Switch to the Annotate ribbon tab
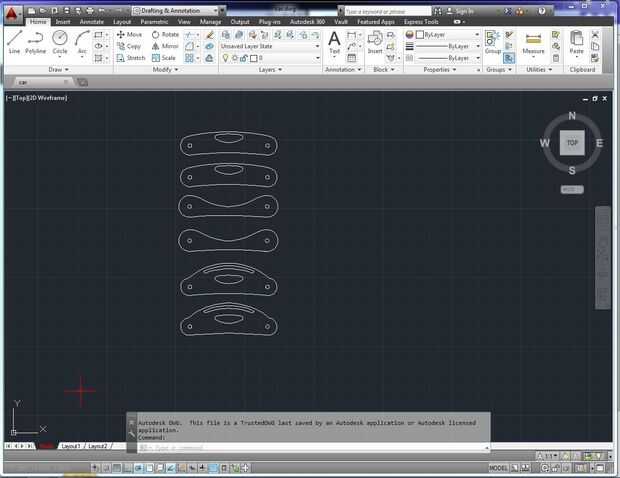The height and width of the screenshot is (478, 620). click(92, 22)
